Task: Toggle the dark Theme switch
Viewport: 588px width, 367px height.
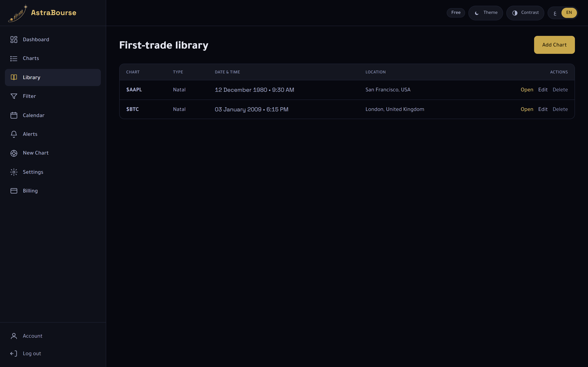Action: (486, 13)
